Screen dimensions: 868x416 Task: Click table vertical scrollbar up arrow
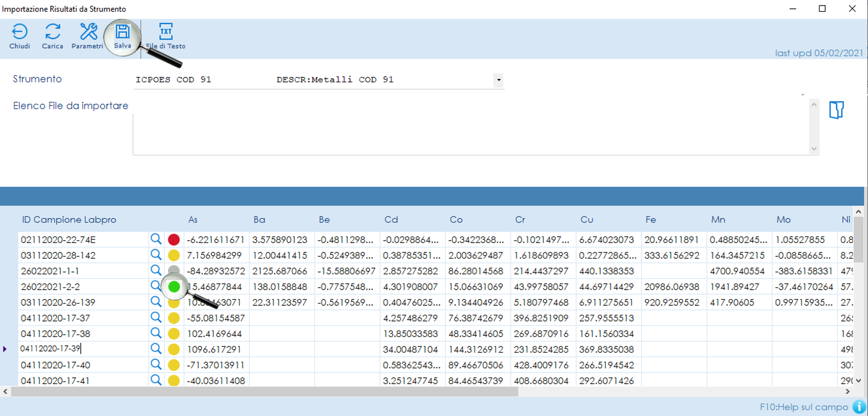pyautogui.click(x=859, y=211)
